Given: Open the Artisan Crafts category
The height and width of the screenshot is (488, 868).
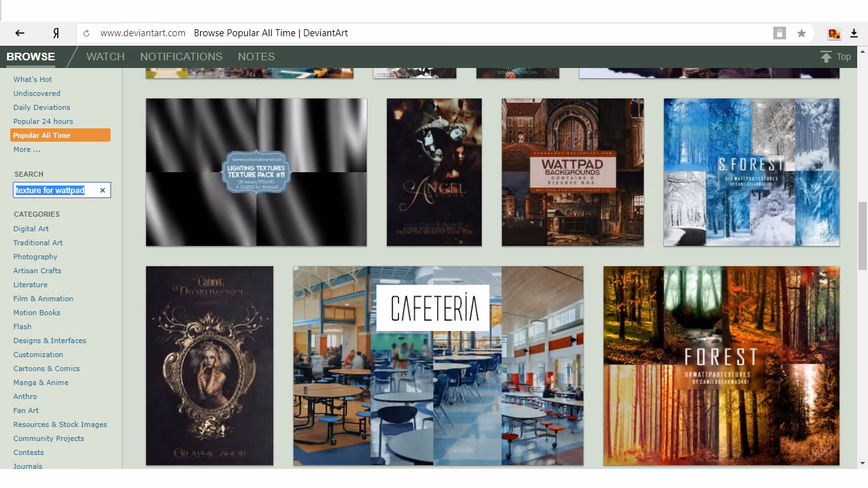Looking at the screenshot, I should (x=37, y=271).
